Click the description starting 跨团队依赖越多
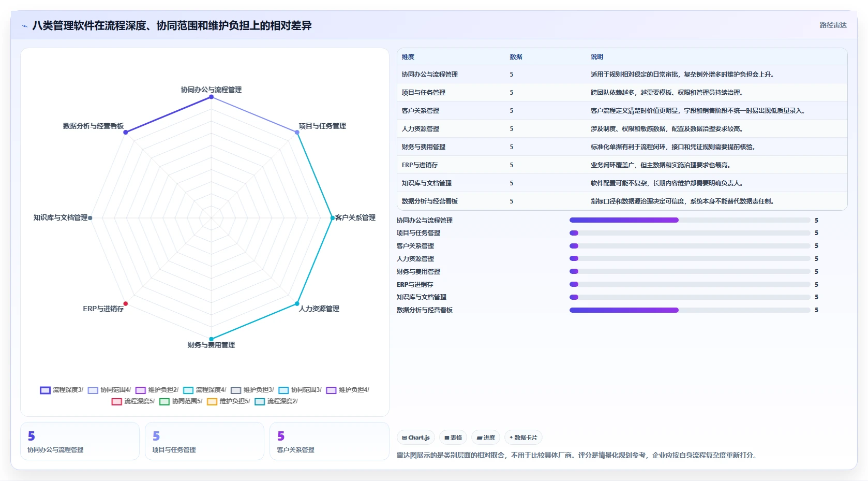The width and height of the screenshot is (868, 481). click(667, 93)
